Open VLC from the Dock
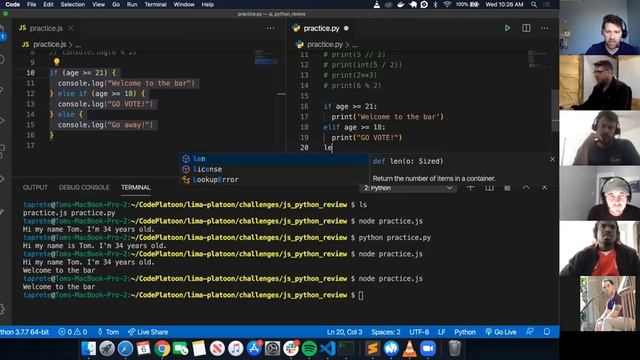The width and height of the screenshot is (640, 360). [409, 349]
